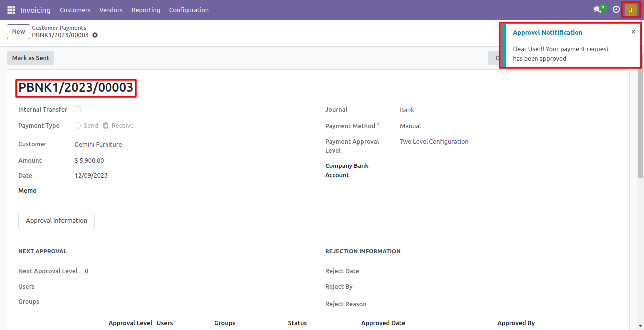Select the Receive payment type radio
Viewport: 644px width, 330px height.
(x=106, y=126)
